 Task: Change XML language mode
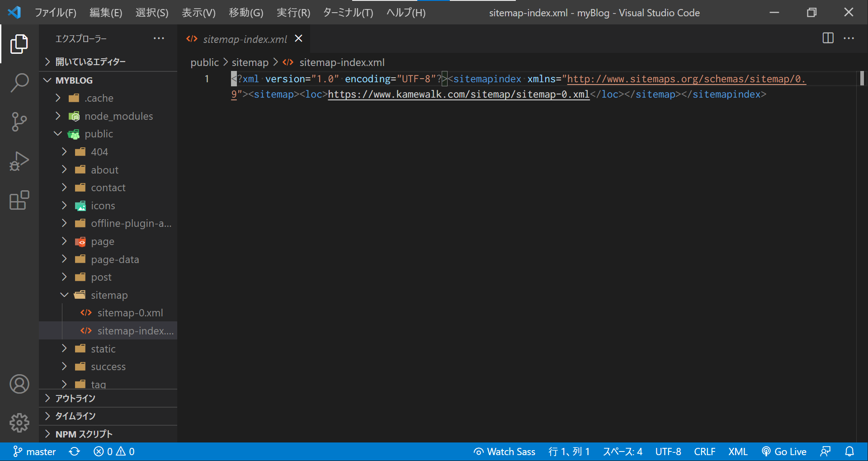(x=738, y=452)
